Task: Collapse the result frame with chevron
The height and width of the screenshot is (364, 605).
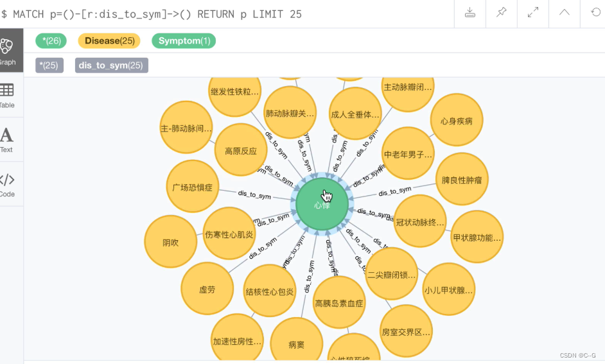Action: click(x=564, y=13)
